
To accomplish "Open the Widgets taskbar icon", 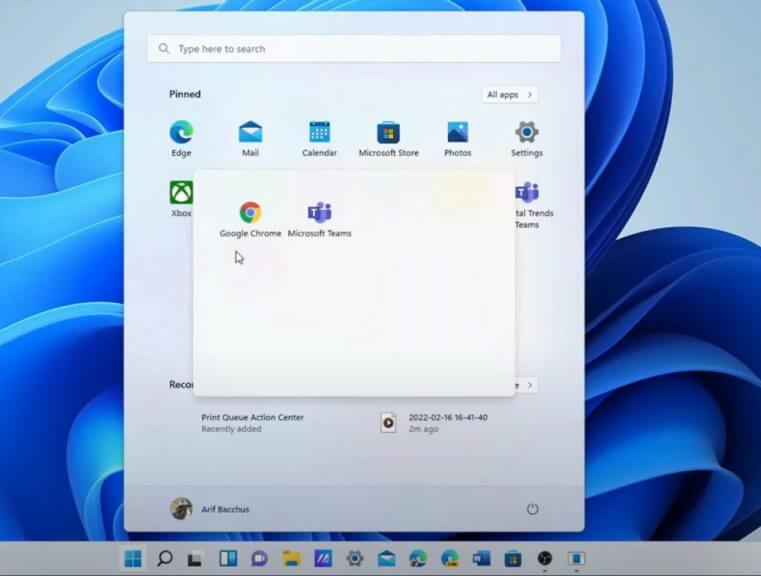I will pos(228,559).
